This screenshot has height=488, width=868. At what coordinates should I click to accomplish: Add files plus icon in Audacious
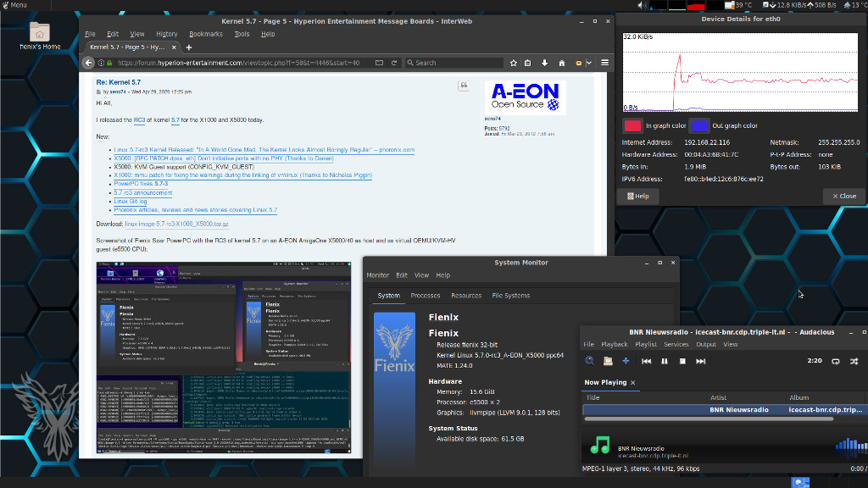pos(626,361)
